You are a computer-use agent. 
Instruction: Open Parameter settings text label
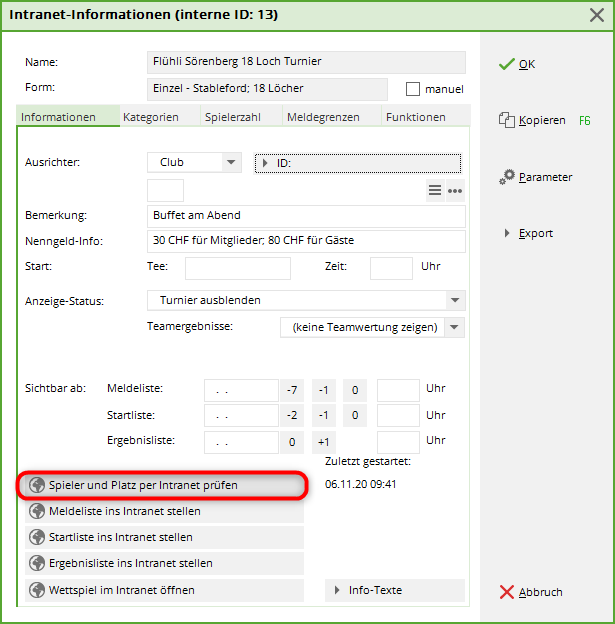tap(545, 177)
